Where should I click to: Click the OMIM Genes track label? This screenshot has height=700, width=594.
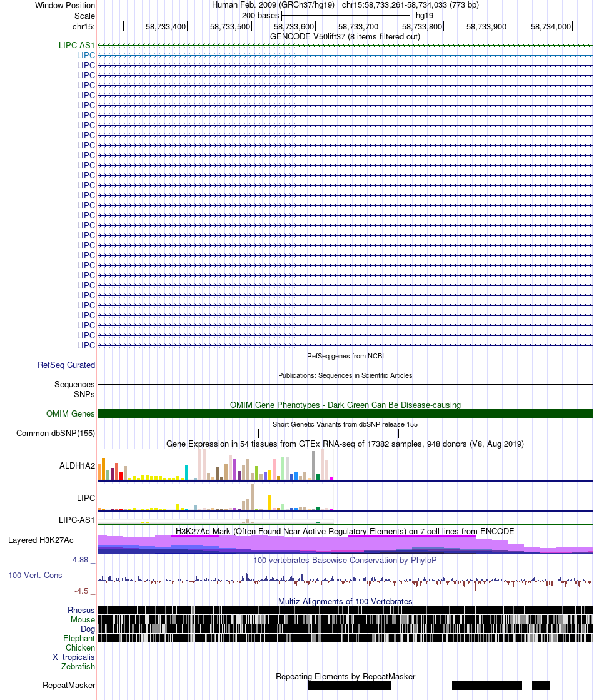pos(71,414)
